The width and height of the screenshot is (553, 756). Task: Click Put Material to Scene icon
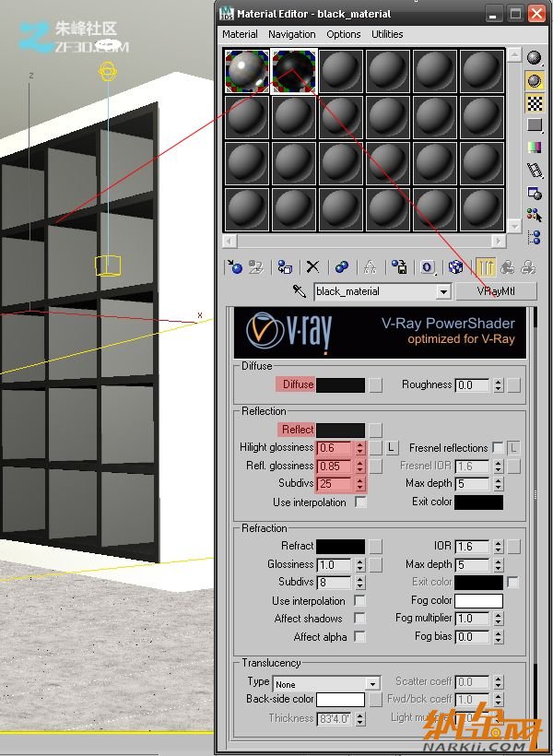point(255,266)
